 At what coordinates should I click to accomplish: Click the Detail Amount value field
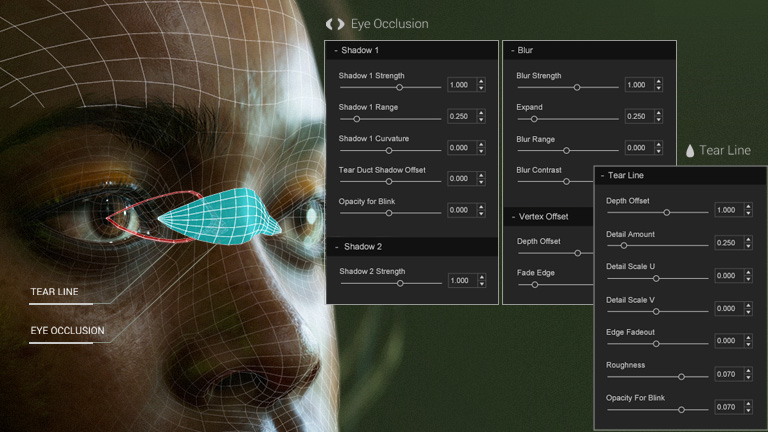point(728,243)
